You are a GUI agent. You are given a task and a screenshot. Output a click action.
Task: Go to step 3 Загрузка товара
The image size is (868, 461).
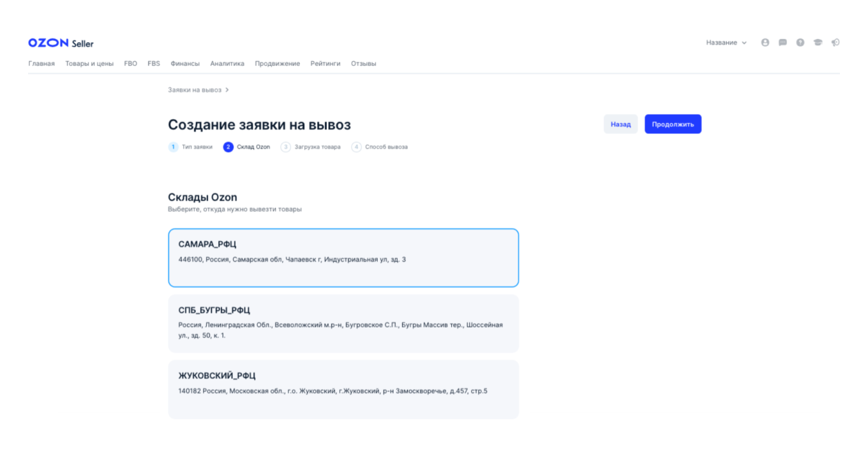coord(311,147)
